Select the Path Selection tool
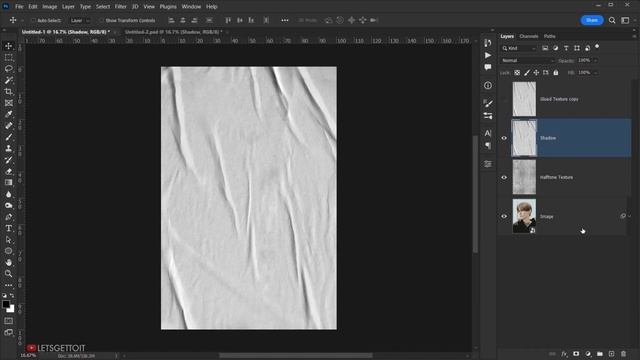The height and width of the screenshot is (360, 640). 9,240
